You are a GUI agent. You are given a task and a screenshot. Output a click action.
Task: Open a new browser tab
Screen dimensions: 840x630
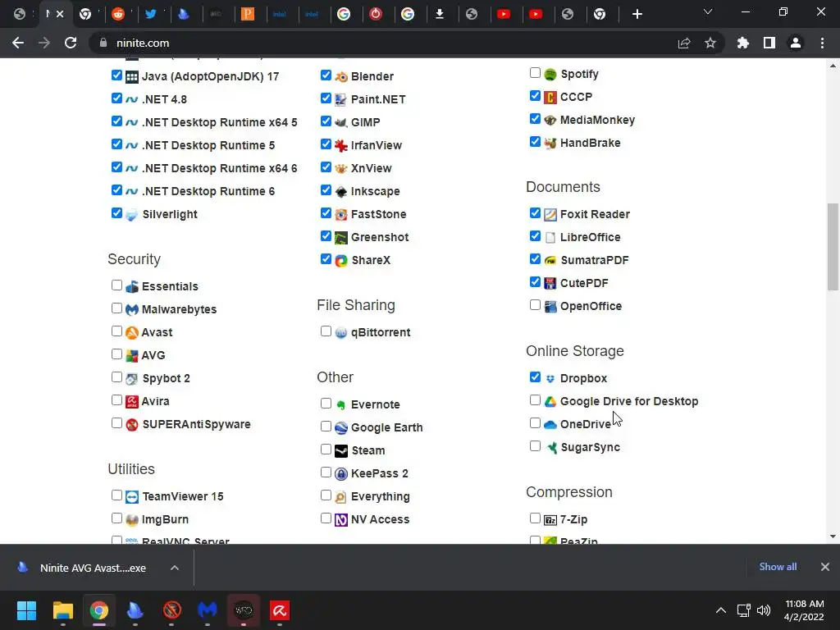tap(637, 14)
